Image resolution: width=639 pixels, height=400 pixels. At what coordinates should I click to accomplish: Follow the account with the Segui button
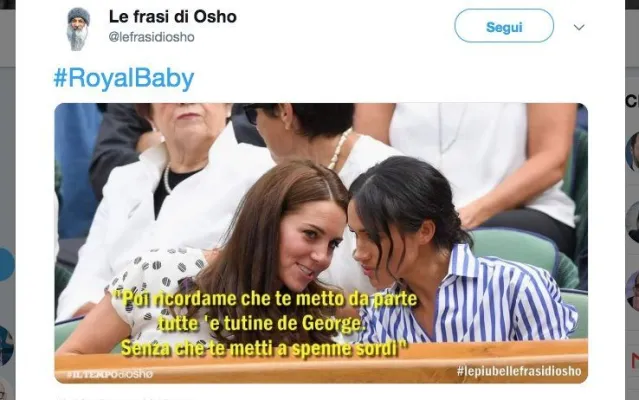coord(504,26)
